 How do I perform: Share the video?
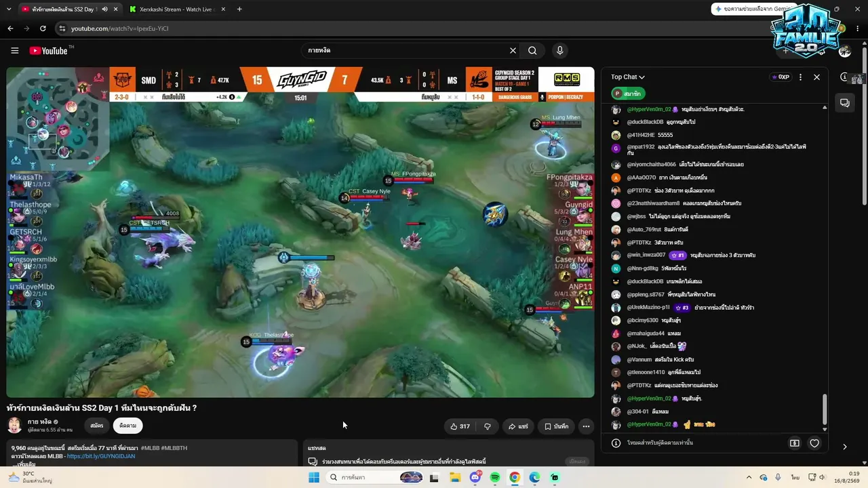point(518,426)
